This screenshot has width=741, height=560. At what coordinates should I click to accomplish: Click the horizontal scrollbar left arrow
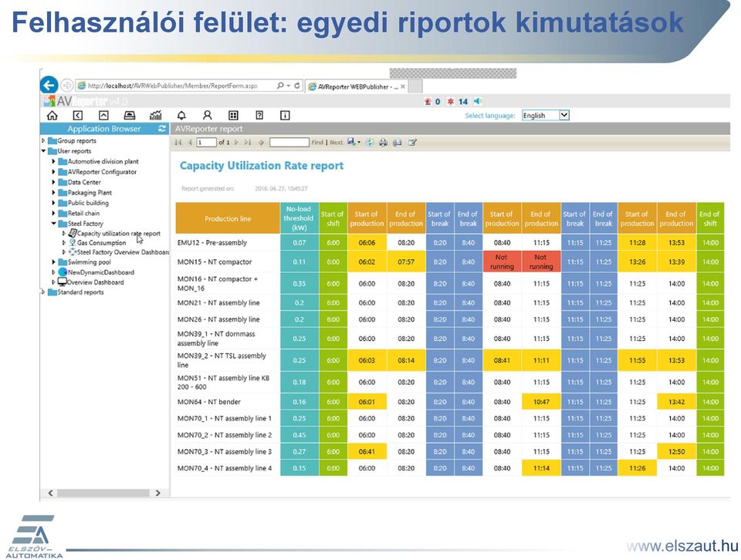coord(51,493)
